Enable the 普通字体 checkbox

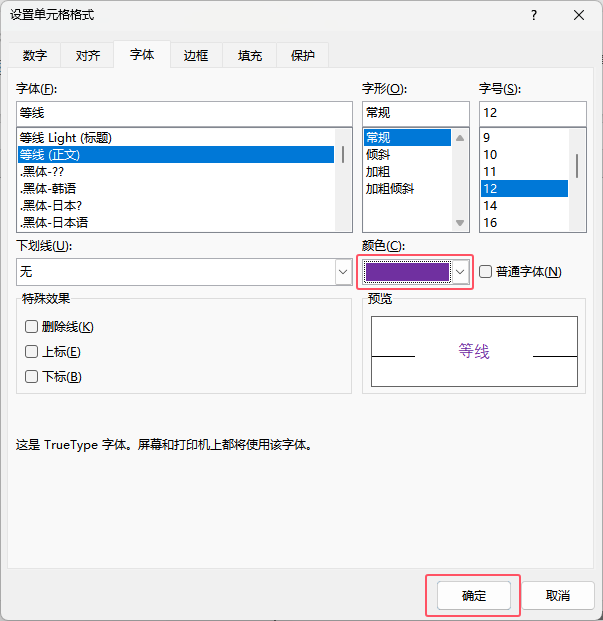[x=486, y=271]
